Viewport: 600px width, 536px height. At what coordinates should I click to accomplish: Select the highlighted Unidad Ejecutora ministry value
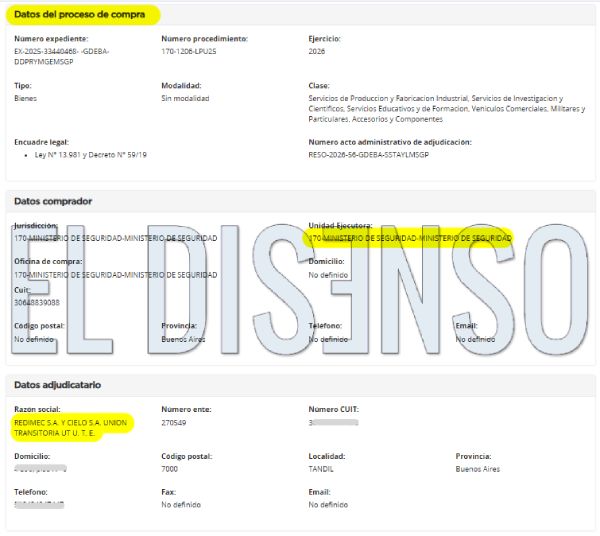(410, 238)
